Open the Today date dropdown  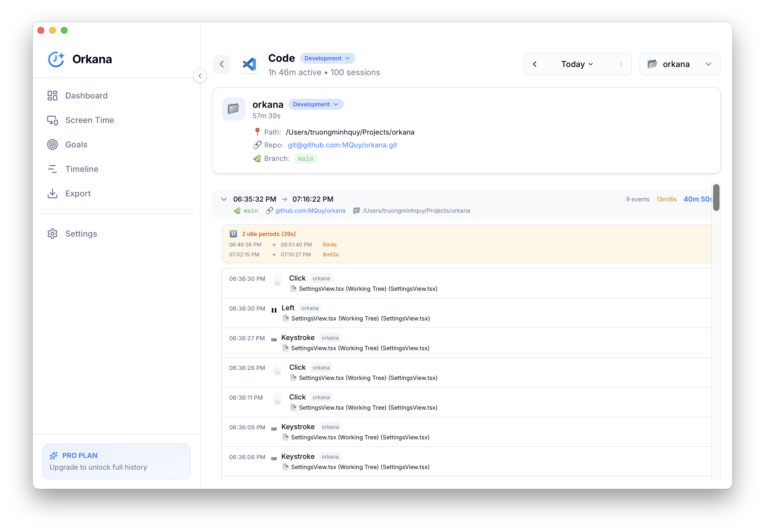pos(577,64)
